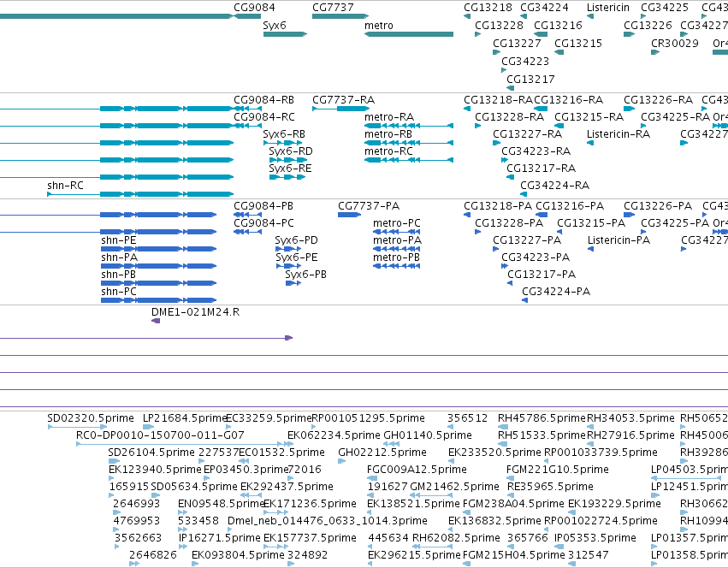Click the GH02212.5prime EST label

pyautogui.click(x=382, y=453)
